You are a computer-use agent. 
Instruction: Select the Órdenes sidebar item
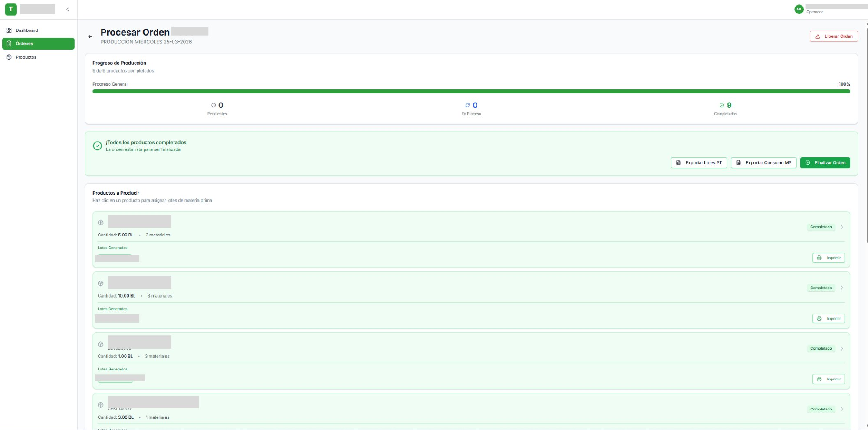coord(38,43)
